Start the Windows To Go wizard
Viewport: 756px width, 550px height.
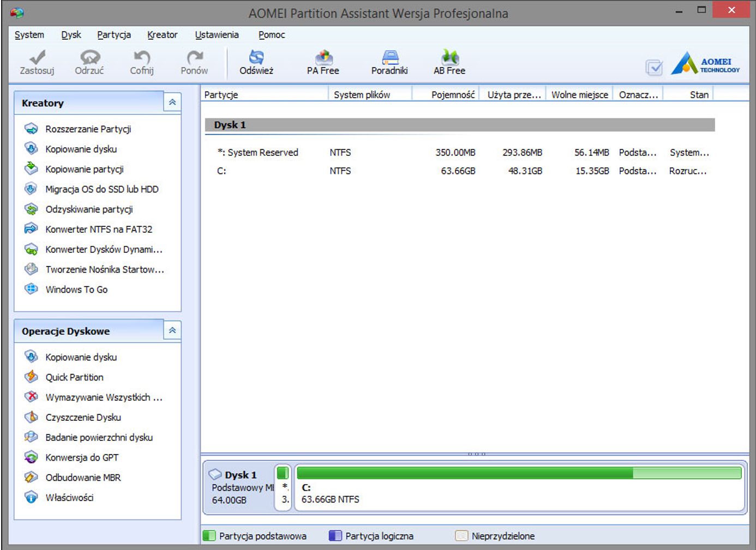76,289
